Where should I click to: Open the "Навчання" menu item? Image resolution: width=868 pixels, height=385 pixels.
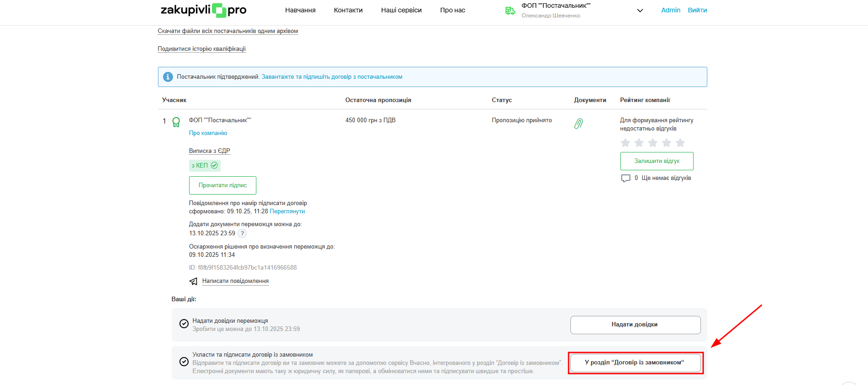coord(300,10)
